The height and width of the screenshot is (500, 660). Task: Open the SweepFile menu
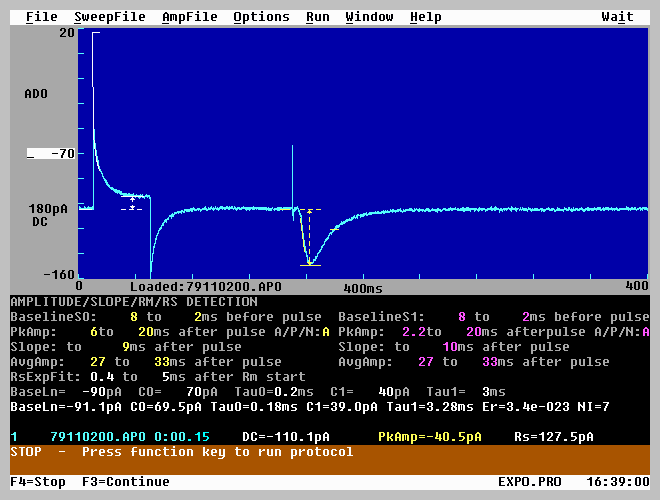[x=111, y=17]
